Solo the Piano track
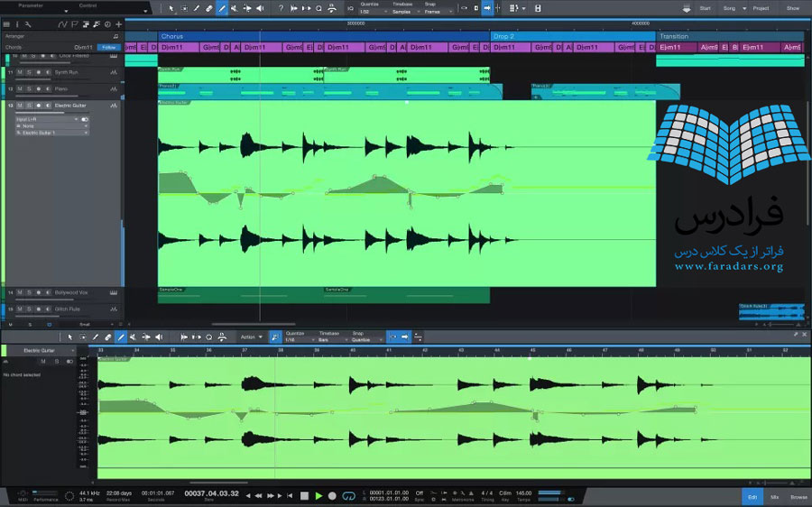812x507 pixels. 30,88
